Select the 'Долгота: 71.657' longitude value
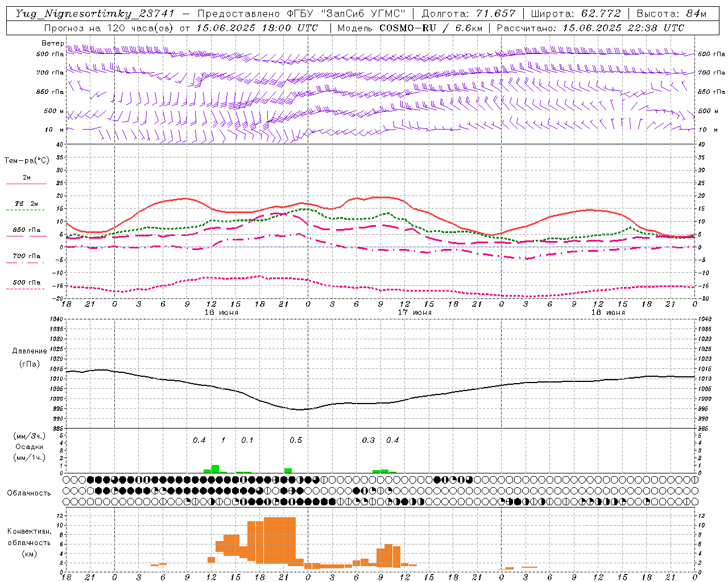This screenshot has width=728, height=582. tap(469, 14)
